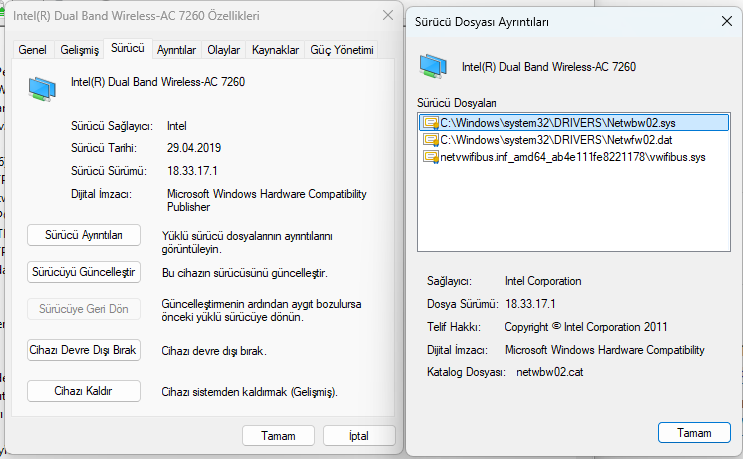This screenshot has height=459, width=743.
Task: Click the certificate icon beside vwifibus.sys
Action: [x=431, y=157]
